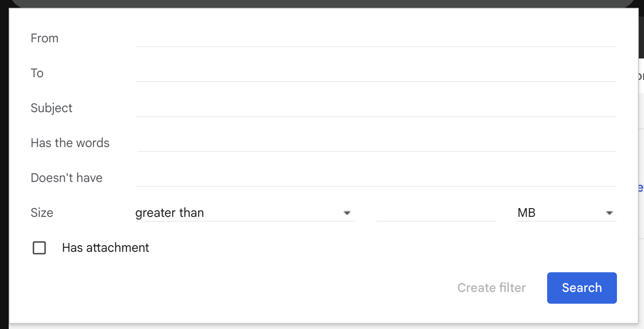Click the arrow beside 'greater than'
This screenshot has height=329, width=644.
point(347,213)
